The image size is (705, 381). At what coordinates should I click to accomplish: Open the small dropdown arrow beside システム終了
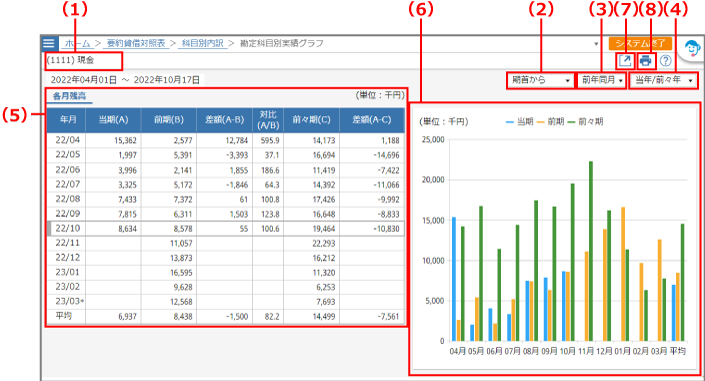pos(596,44)
